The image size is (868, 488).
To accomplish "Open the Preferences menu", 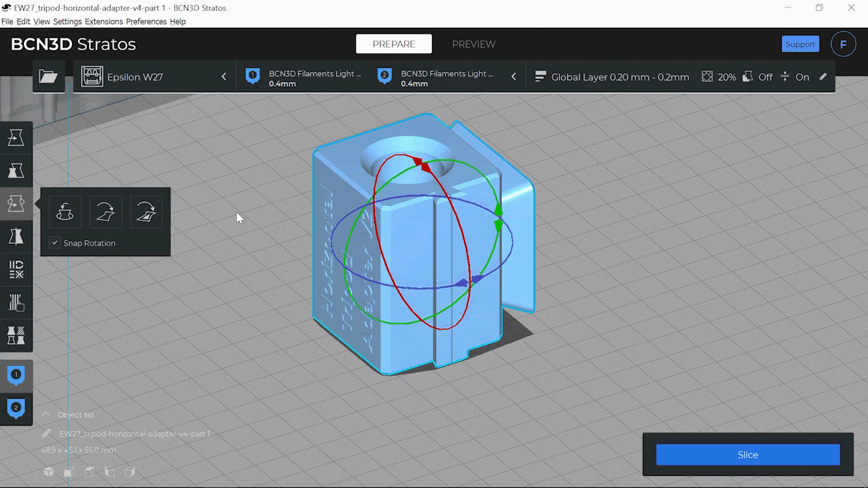I will (146, 22).
